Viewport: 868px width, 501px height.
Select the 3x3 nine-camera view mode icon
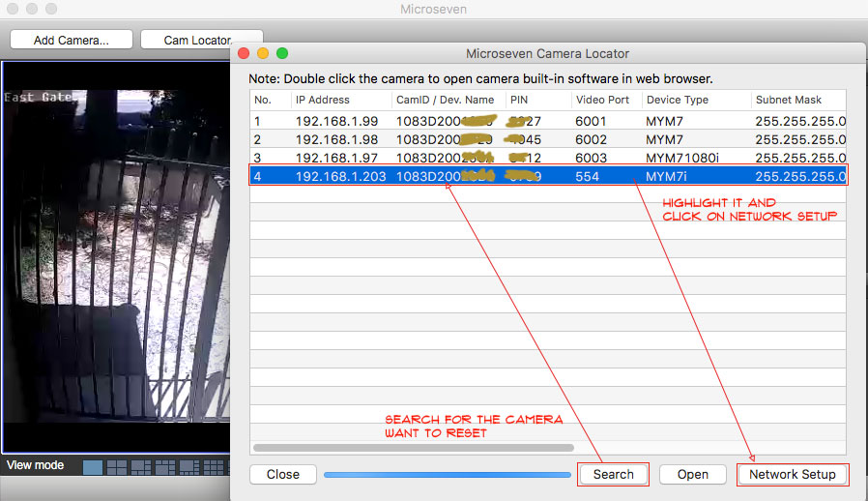(x=213, y=467)
